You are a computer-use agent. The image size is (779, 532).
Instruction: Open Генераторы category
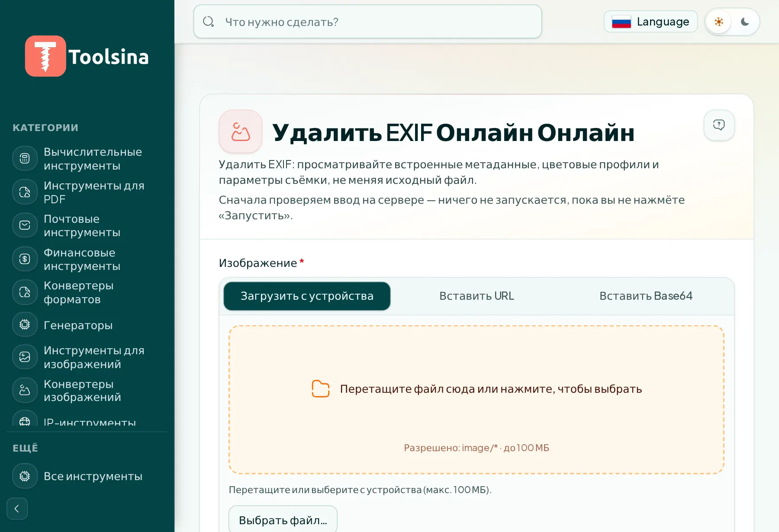[87, 325]
